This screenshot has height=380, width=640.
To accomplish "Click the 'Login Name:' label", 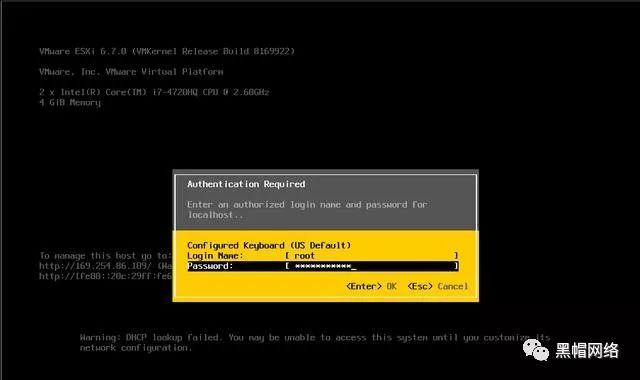I will (215, 256).
